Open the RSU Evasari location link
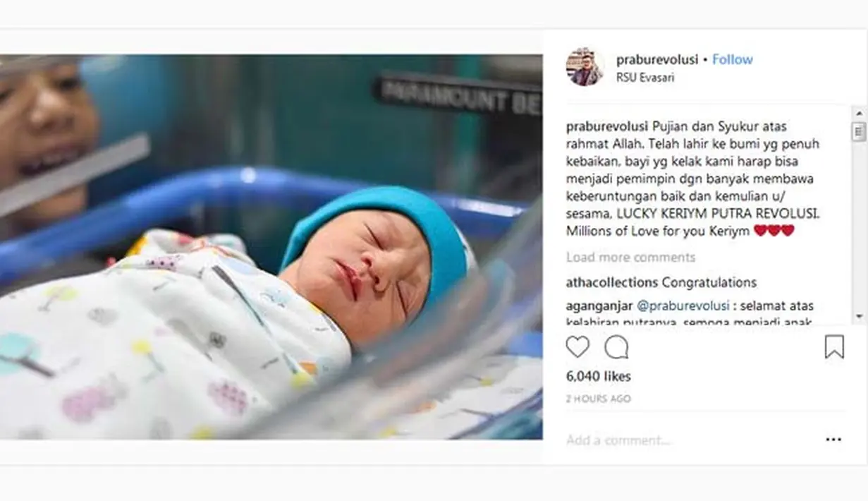868x501 pixels. tap(645, 78)
